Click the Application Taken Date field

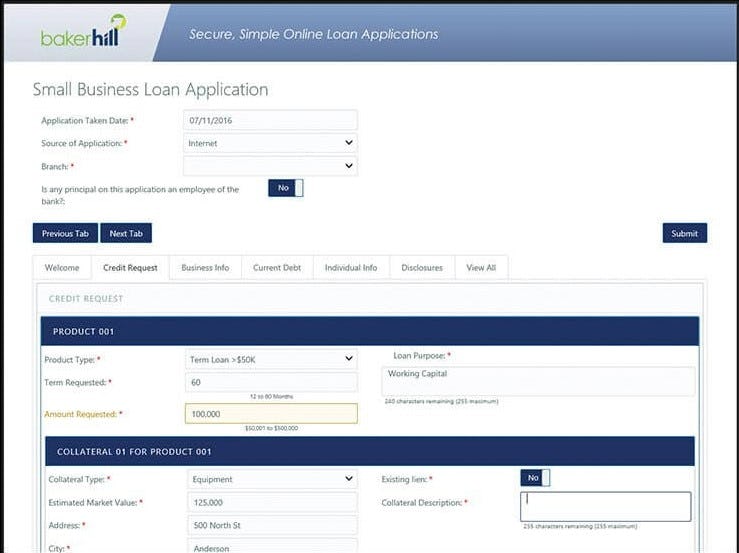click(x=271, y=120)
